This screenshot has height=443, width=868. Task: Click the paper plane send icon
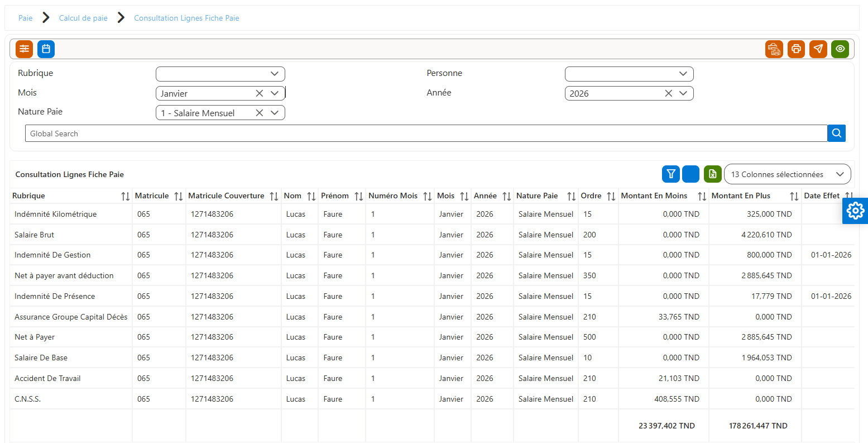click(x=818, y=49)
